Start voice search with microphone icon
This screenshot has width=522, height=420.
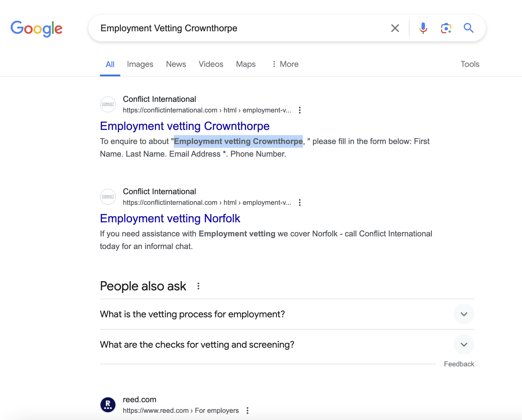tap(423, 28)
